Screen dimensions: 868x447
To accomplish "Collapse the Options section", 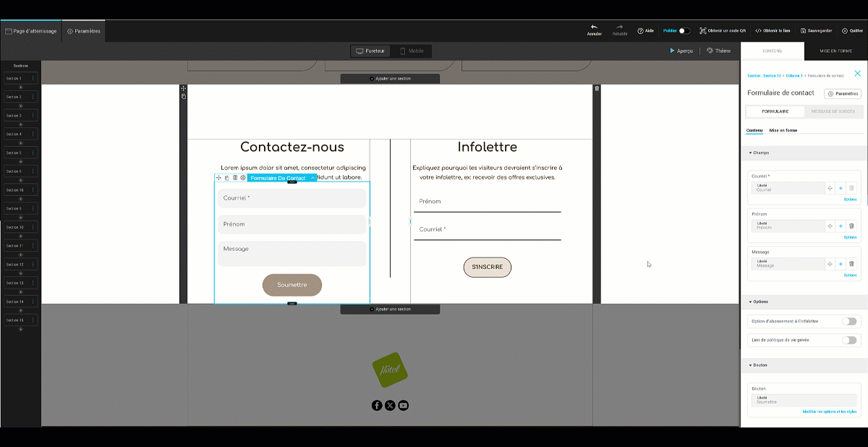I will click(x=750, y=302).
